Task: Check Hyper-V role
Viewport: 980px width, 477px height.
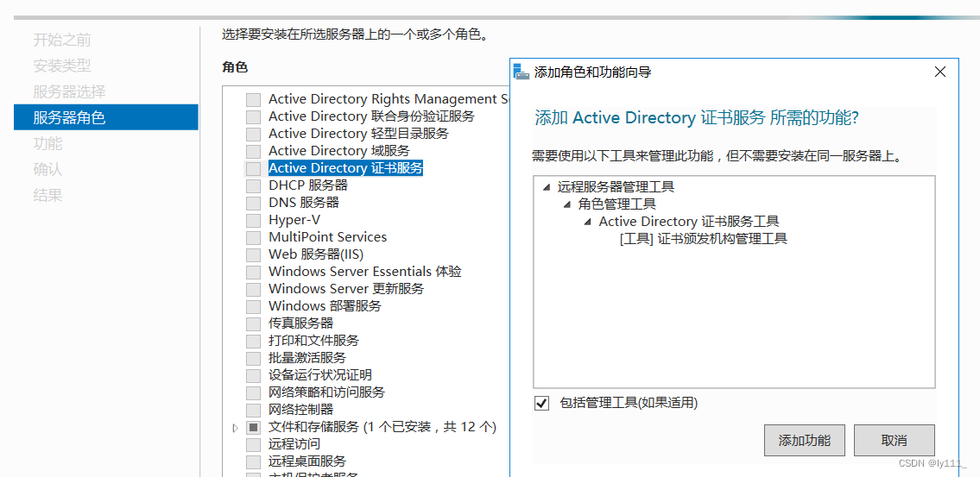Action: tap(253, 221)
